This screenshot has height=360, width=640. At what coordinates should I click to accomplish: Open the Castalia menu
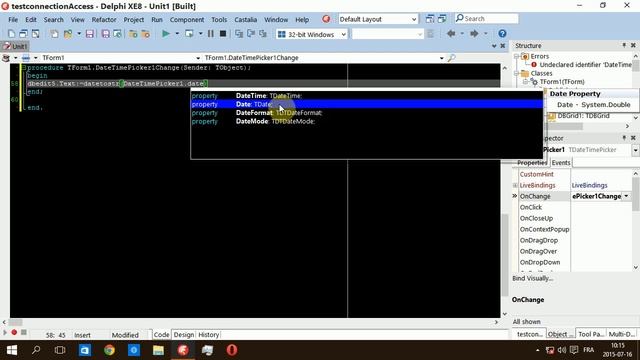[x=245, y=20]
